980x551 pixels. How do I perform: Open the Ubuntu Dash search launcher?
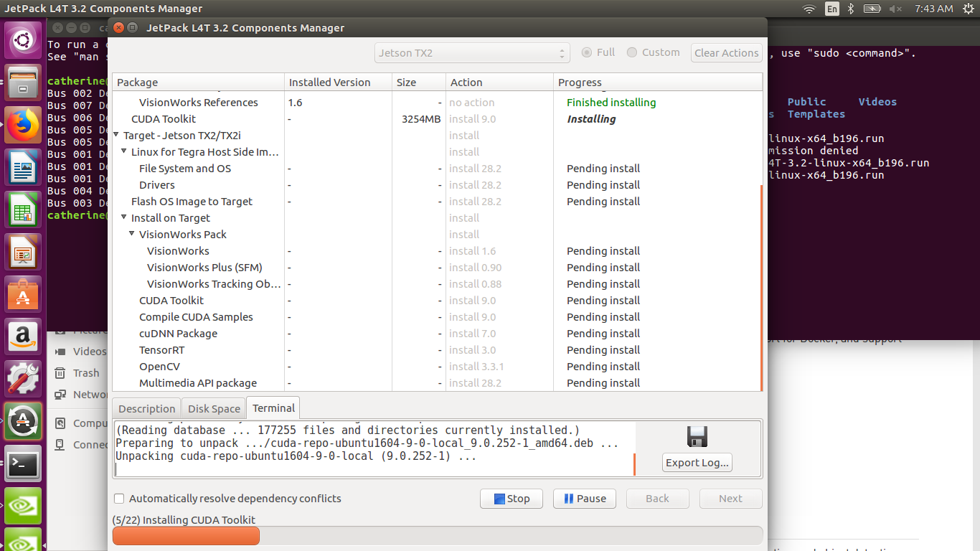[24, 40]
